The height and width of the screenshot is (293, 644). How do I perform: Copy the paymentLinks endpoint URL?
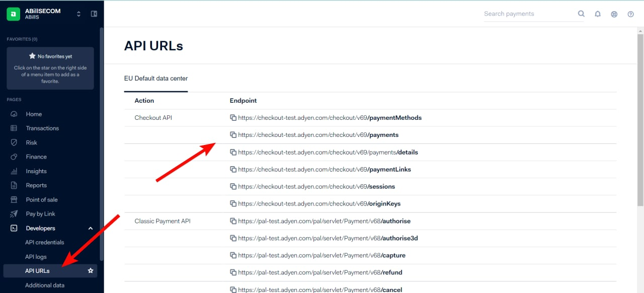[x=233, y=169]
